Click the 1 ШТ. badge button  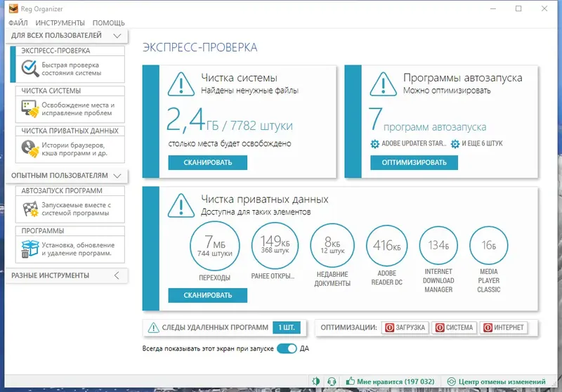pos(287,327)
